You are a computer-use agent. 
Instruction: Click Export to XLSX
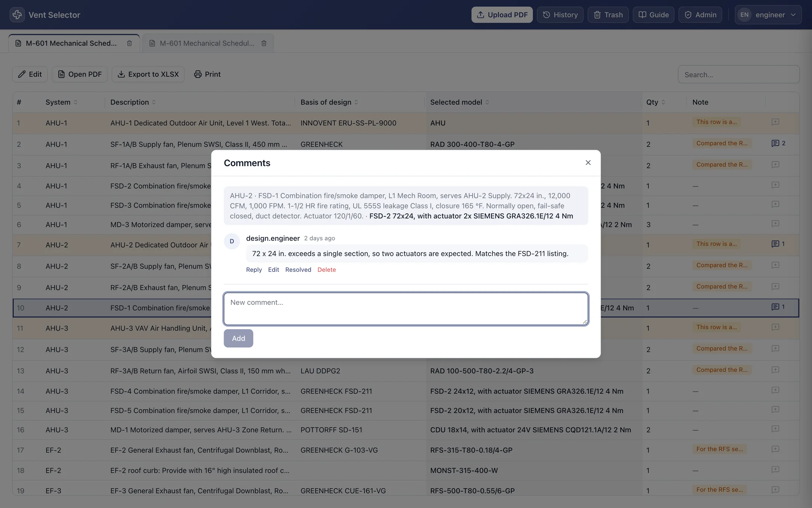tap(148, 74)
